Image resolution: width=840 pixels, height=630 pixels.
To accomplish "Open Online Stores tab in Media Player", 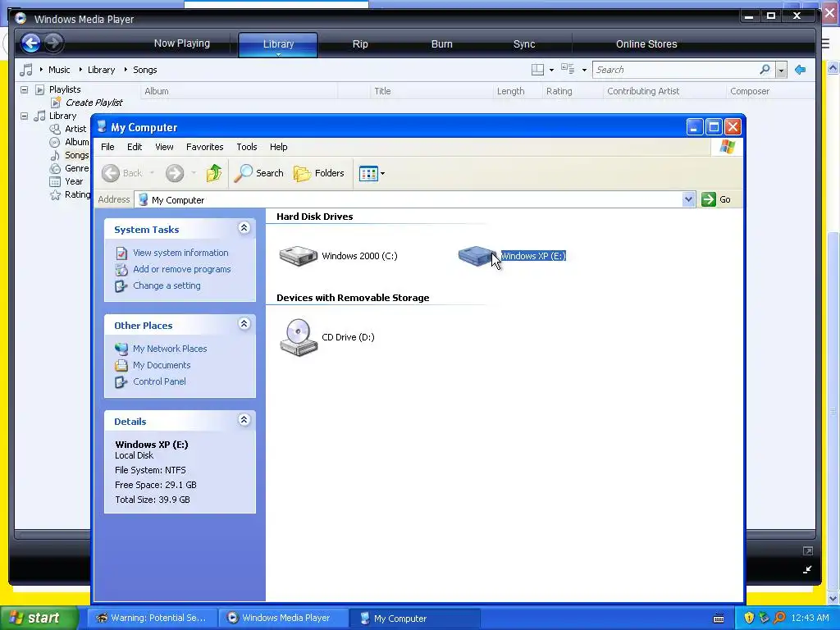I will click(646, 44).
